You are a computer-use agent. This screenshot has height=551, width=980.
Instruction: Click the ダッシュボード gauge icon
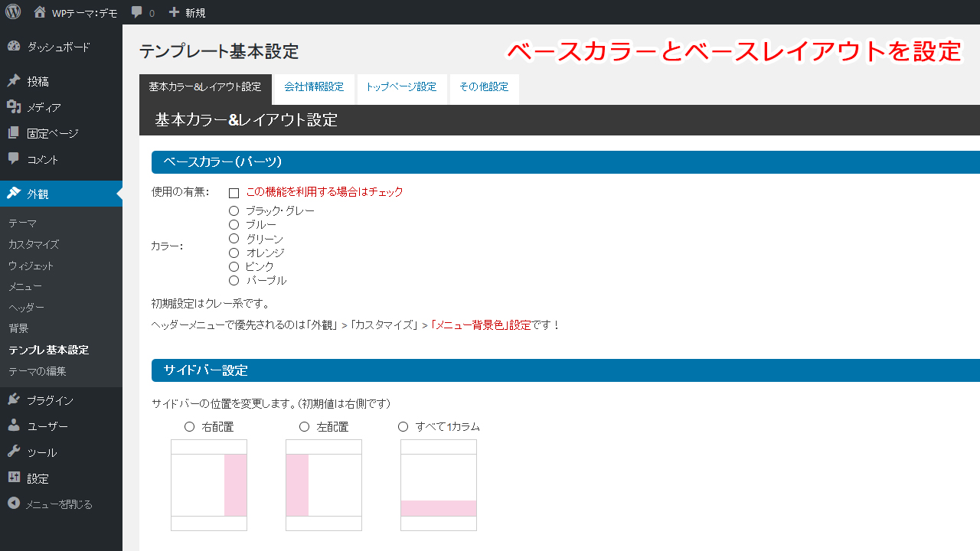14,46
